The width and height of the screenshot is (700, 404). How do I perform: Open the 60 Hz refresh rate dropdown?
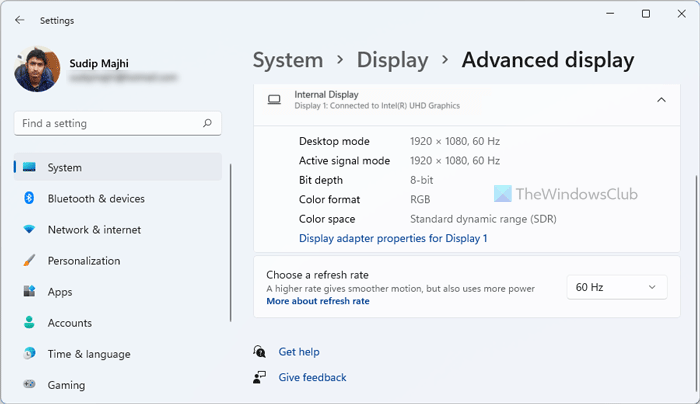(x=616, y=288)
